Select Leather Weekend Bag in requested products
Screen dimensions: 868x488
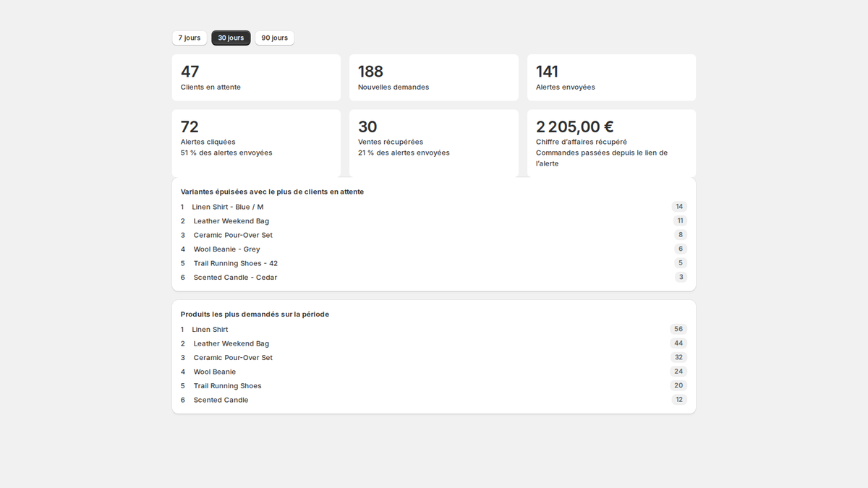tap(434, 343)
